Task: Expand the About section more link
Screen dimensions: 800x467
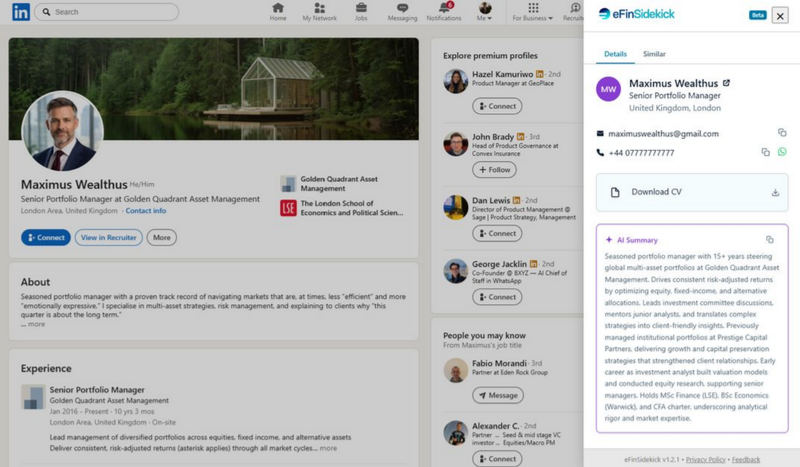Action: pyautogui.click(x=36, y=324)
